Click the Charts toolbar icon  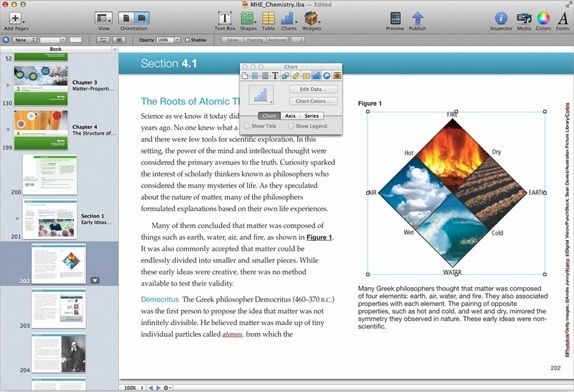click(x=288, y=18)
